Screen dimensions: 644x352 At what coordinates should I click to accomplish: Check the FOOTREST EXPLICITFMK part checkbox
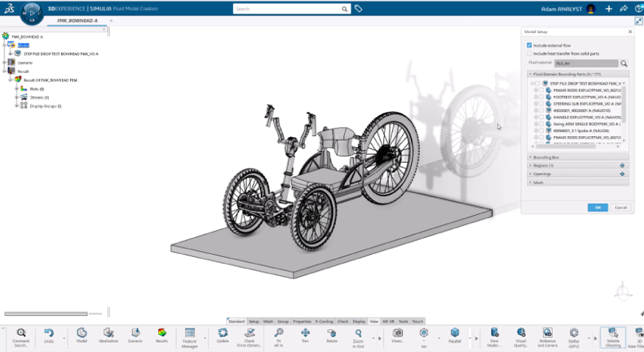[541, 96]
